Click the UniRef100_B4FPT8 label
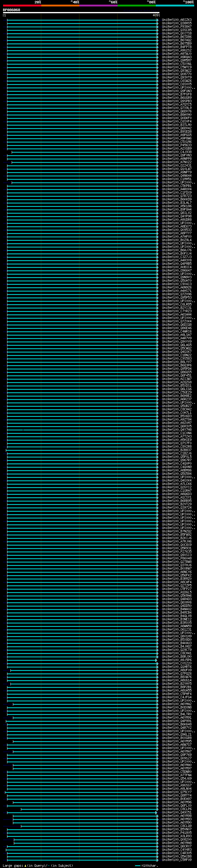 [x=176, y=47]
